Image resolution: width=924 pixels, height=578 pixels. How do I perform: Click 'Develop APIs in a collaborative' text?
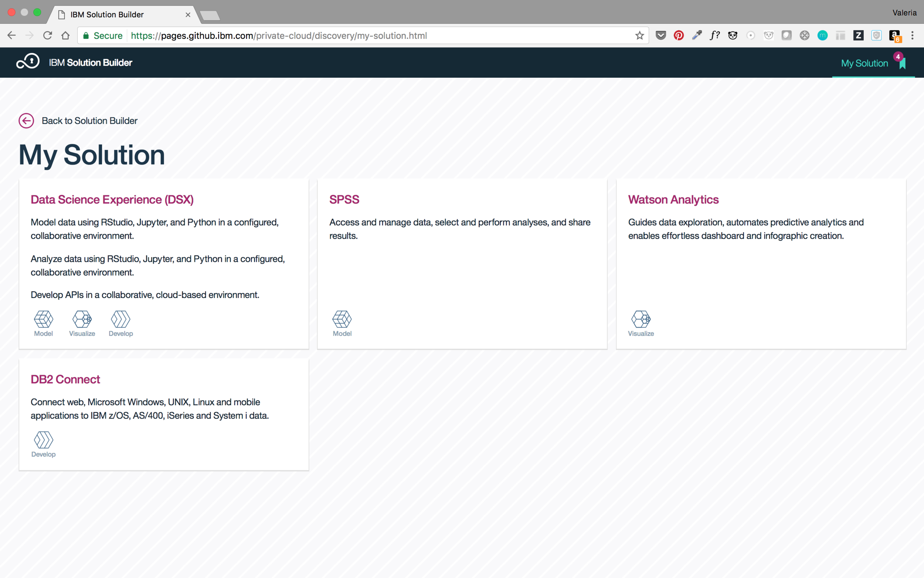pos(145,295)
